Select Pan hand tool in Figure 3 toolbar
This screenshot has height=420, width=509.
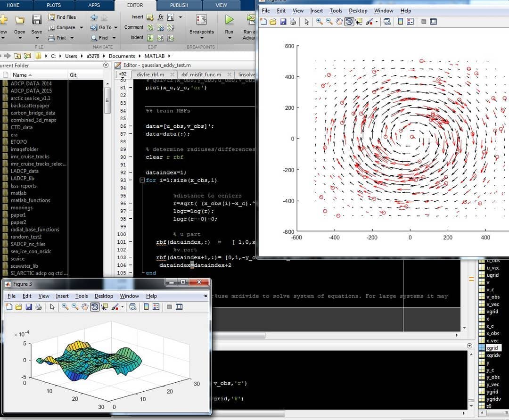85,307
